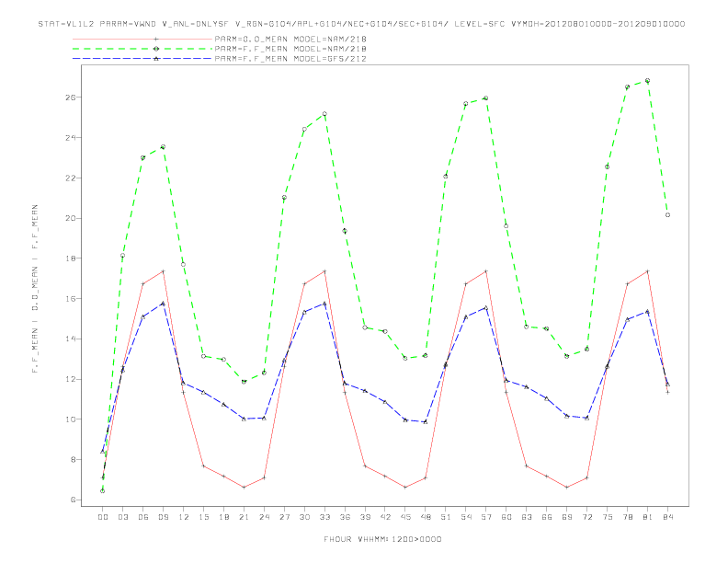Click x-axis tick label 75

click(x=608, y=517)
